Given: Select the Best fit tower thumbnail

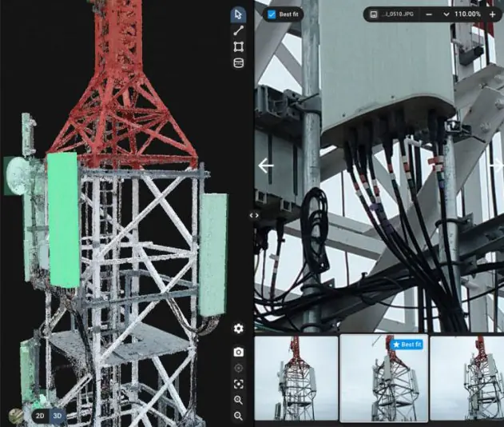Looking at the screenshot, I should tap(383, 378).
